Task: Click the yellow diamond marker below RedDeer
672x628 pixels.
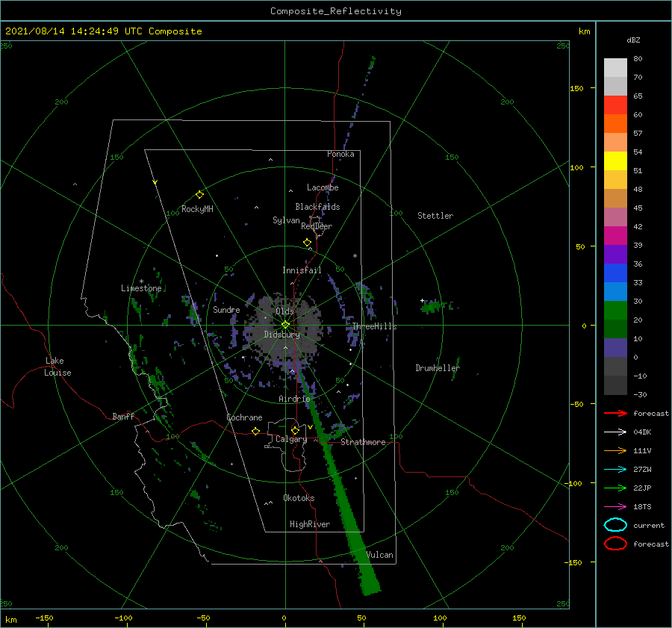Action: pyautogui.click(x=307, y=242)
